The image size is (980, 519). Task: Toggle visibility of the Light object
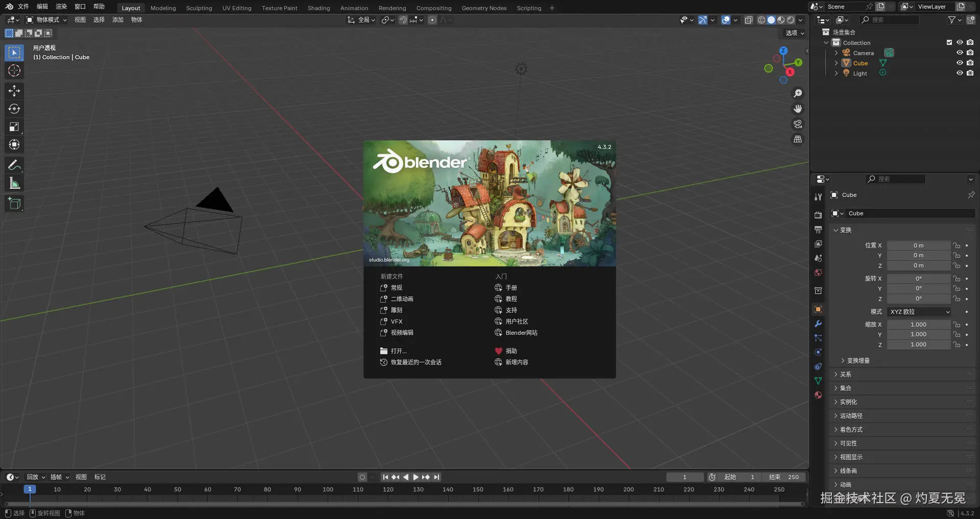(x=960, y=73)
